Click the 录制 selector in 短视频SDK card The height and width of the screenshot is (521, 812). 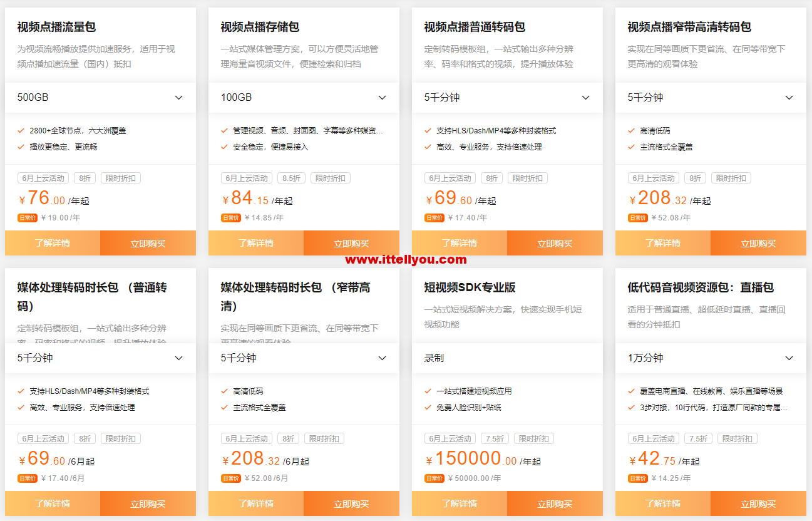(x=507, y=358)
